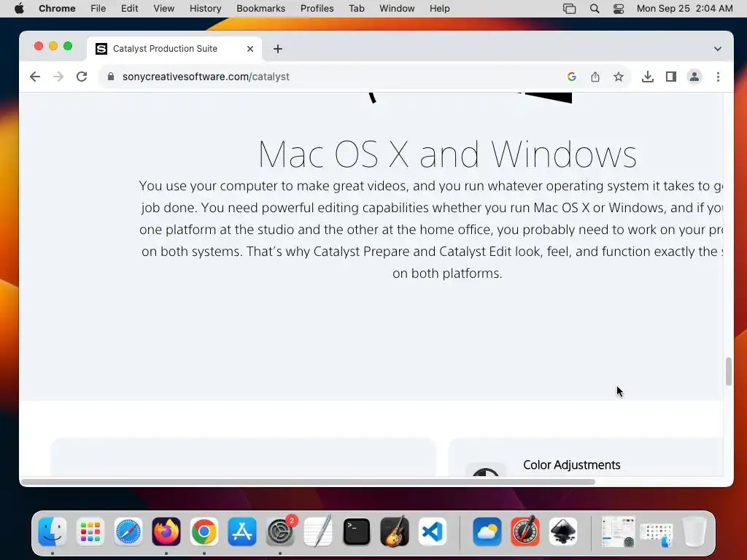Open Finder from the Dock
Screen dimensions: 747x560
52,532
